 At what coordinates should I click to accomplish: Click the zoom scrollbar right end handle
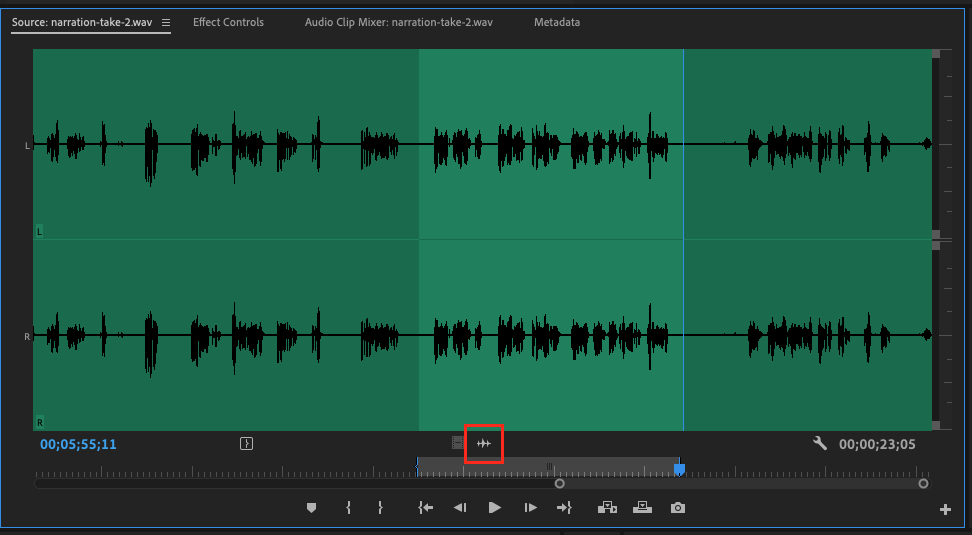(923, 484)
